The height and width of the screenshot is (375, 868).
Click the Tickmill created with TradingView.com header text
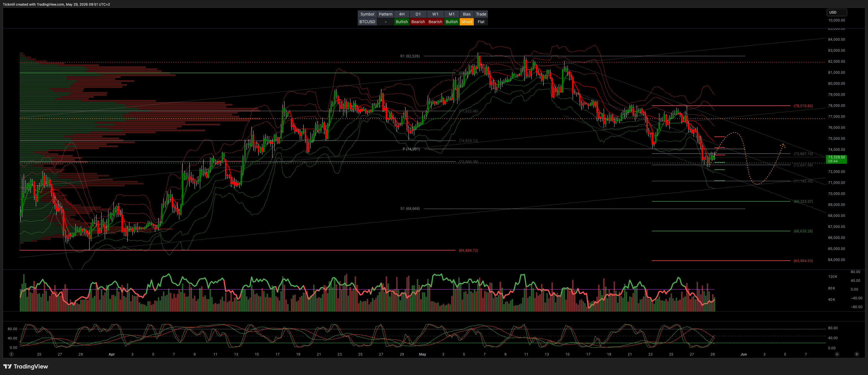click(56, 5)
